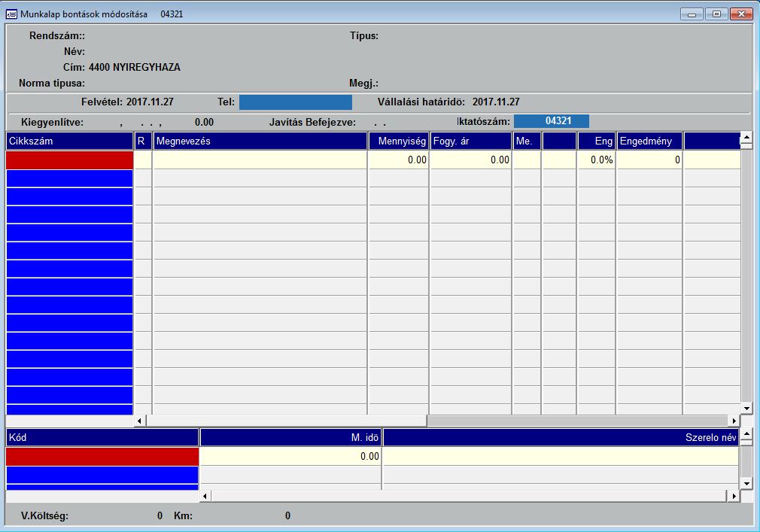The width and height of the screenshot is (760, 532).
Task: Click the Kiegyenlítve amount 0.00
Action: pos(204,122)
